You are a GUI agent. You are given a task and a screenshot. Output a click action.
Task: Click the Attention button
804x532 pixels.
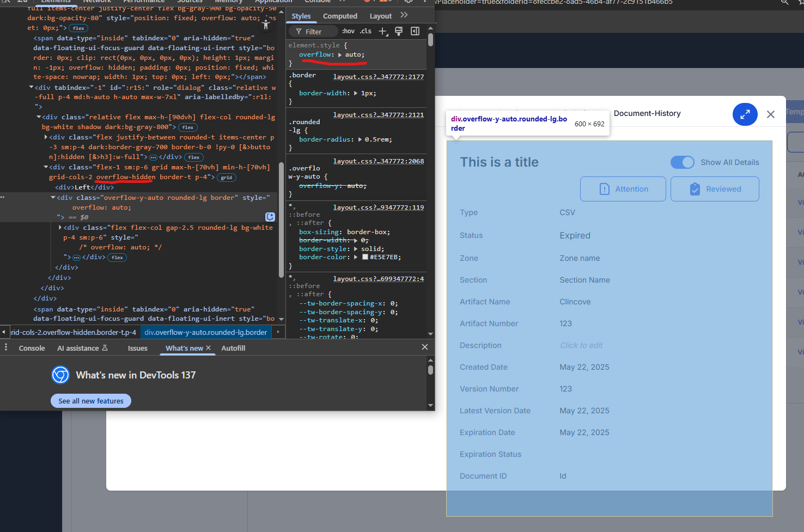(623, 189)
